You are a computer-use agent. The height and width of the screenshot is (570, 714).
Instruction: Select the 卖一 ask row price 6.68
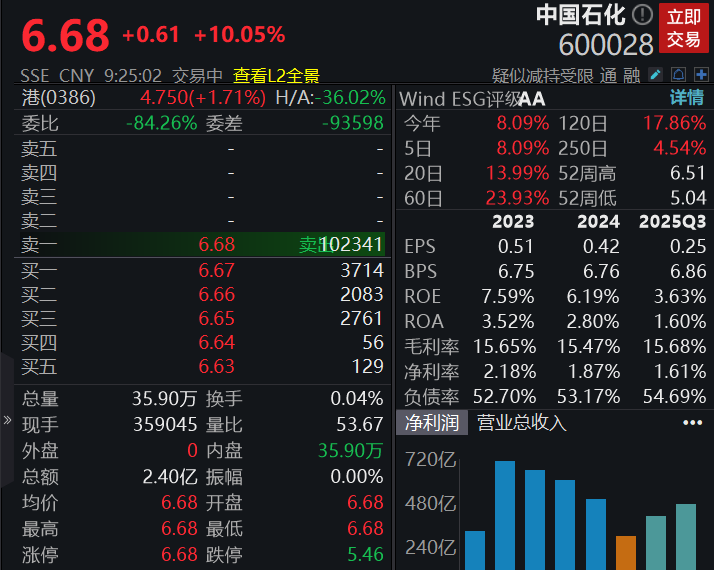(217, 244)
